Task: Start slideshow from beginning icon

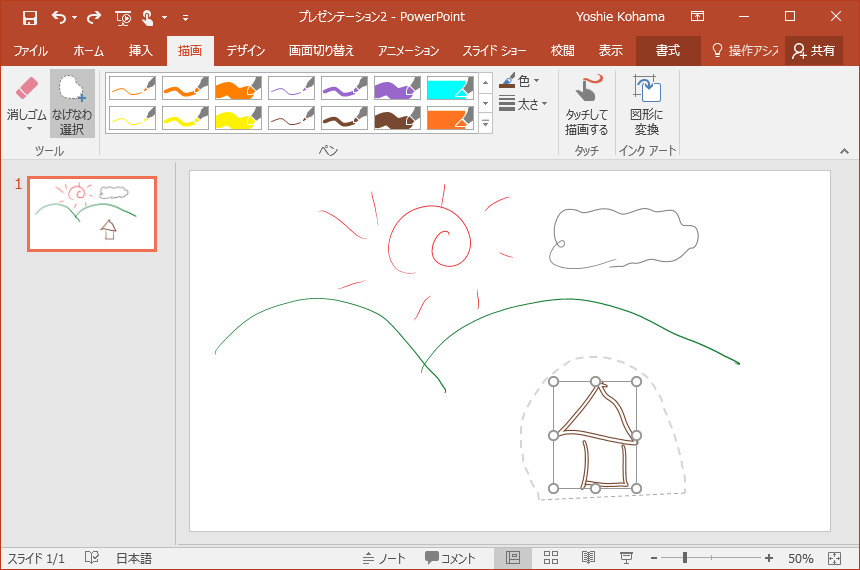Action: (123, 18)
